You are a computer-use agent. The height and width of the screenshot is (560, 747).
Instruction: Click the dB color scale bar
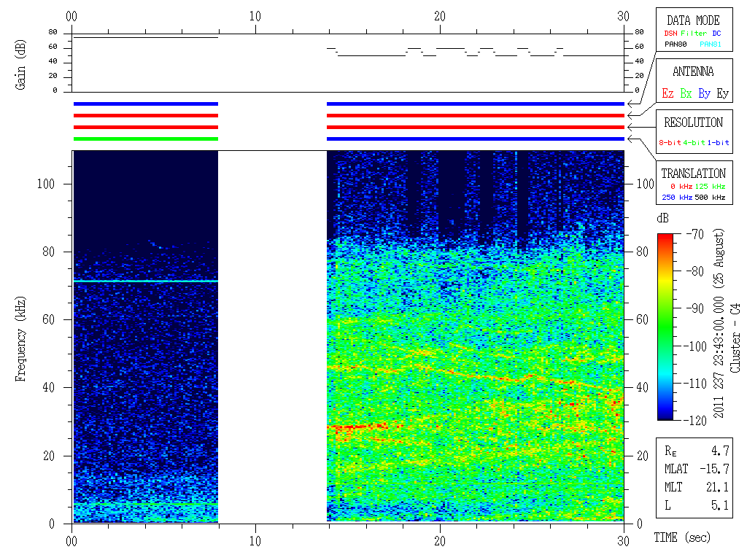click(x=665, y=327)
